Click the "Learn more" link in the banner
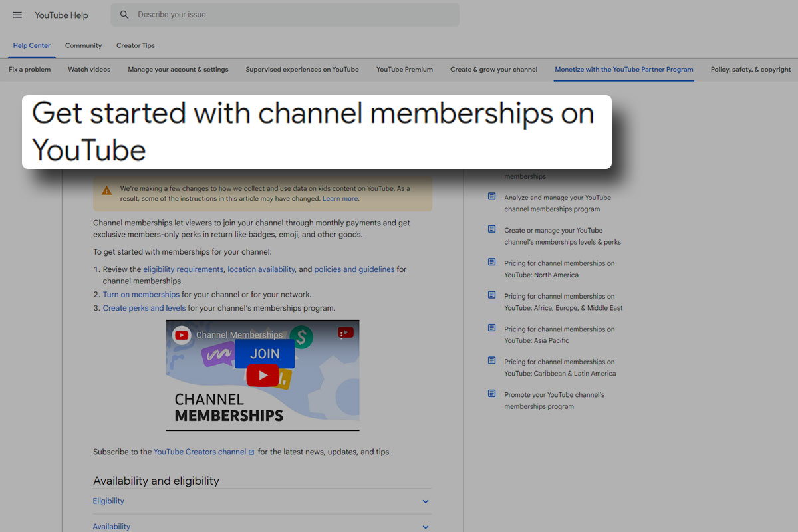Viewport: 798px width, 532px height. 340,198
